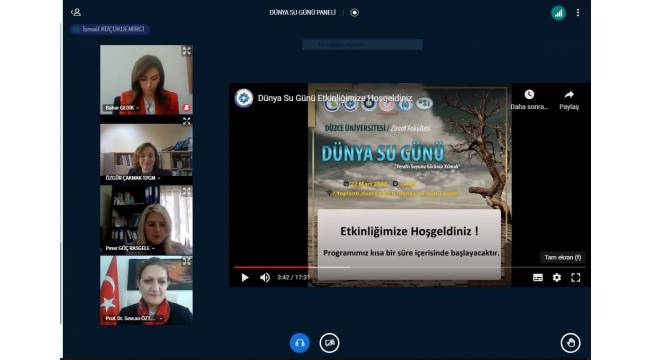Viewport: 650px width, 360px height.
Task: Raise hand using the hand icon
Action: coord(570,343)
